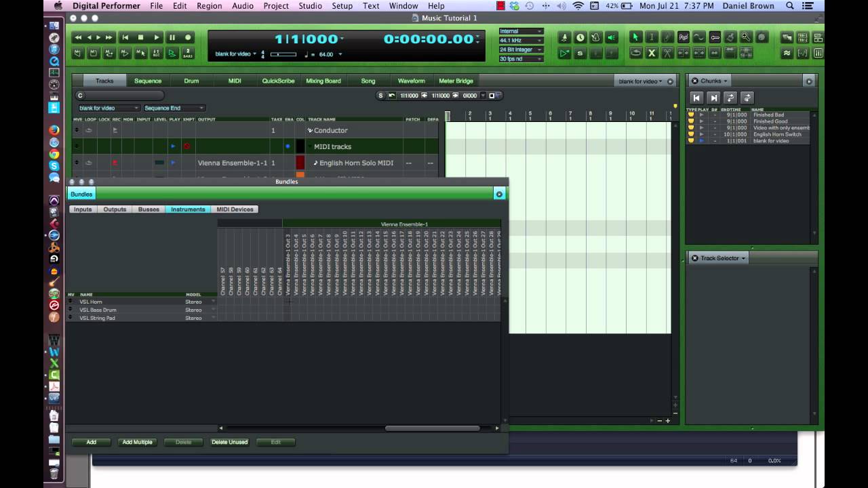868x488 pixels.
Task: Open Finder from the Dock
Action: (54, 26)
